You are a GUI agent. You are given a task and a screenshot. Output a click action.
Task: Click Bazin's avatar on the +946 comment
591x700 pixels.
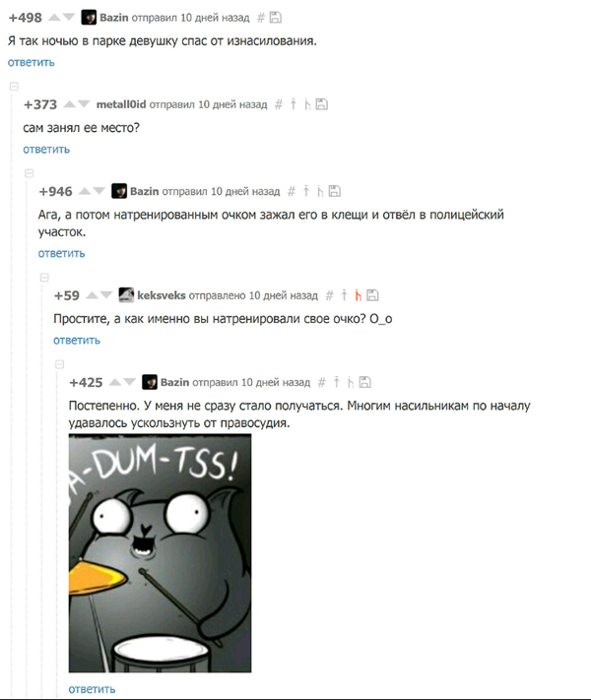[x=119, y=191]
